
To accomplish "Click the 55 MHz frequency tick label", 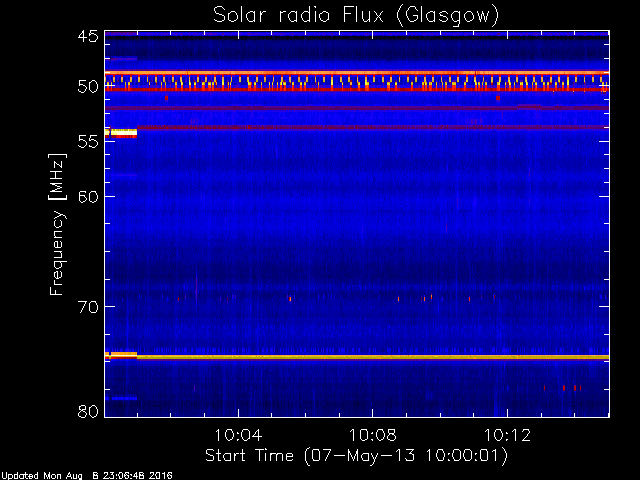I will tap(88, 142).
